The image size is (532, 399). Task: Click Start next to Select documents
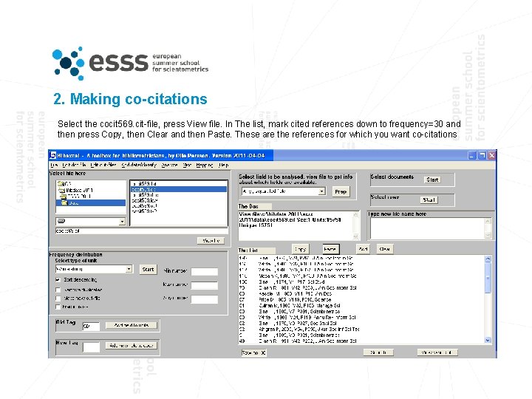click(432, 180)
